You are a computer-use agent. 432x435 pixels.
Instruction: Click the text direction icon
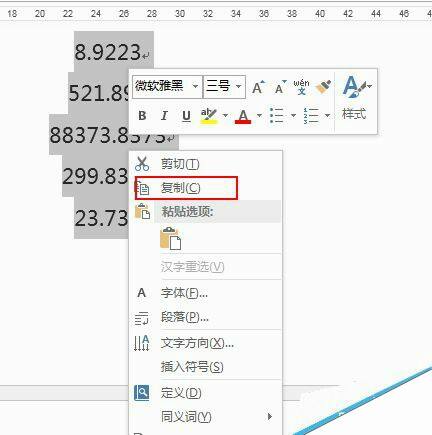click(x=142, y=343)
